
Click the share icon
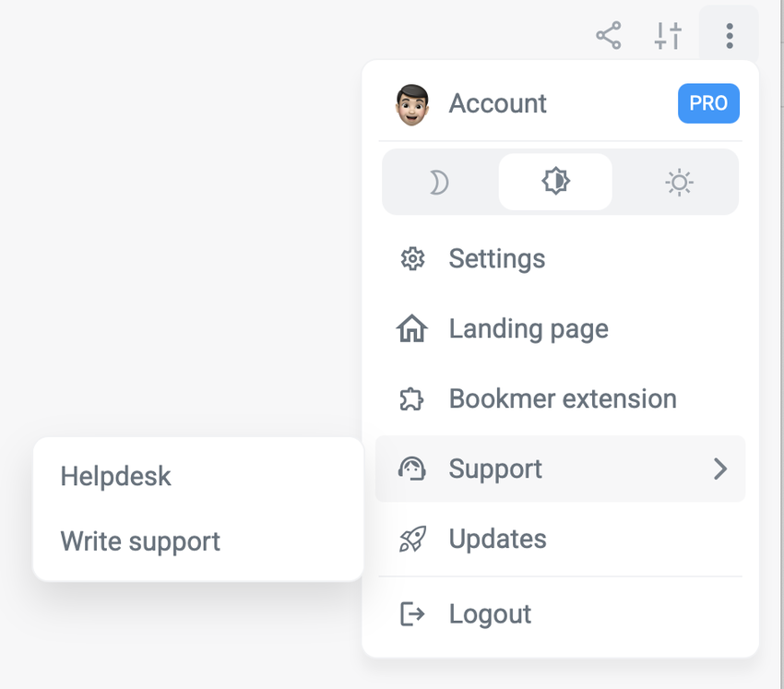click(608, 36)
